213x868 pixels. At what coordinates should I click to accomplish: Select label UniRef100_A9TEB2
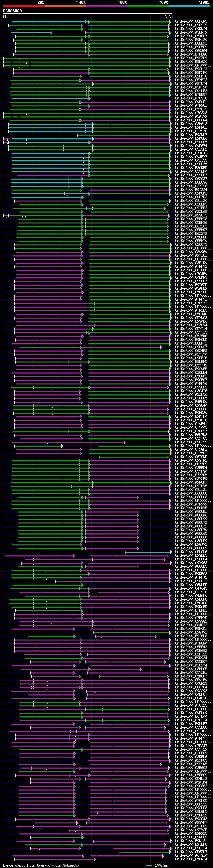[x=191, y=208]
